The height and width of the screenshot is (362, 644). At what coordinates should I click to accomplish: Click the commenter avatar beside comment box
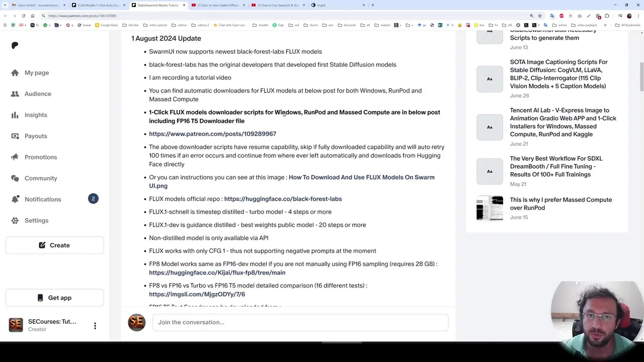click(136, 322)
